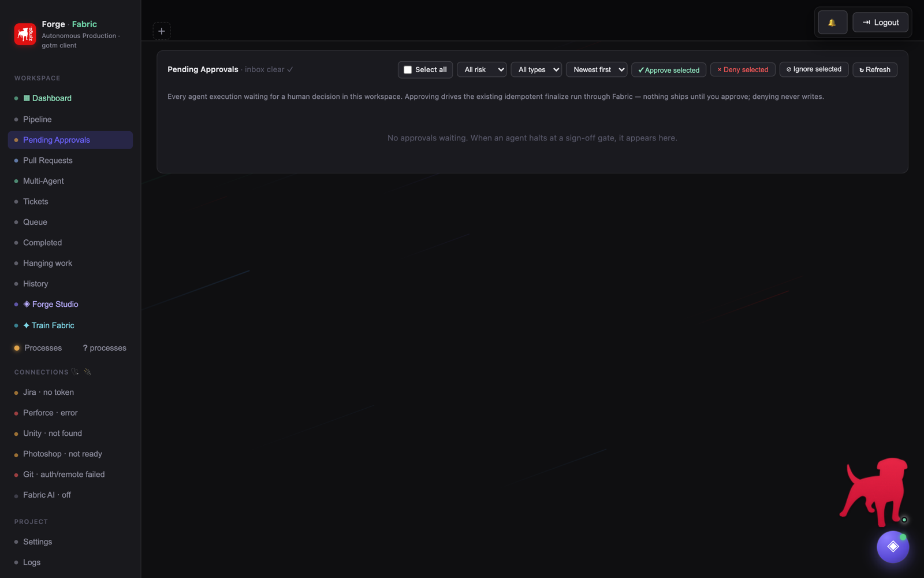The width and height of the screenshot is (924, 578).
Task: Select the Unity not found connection
Action: (x=70, y=433)
